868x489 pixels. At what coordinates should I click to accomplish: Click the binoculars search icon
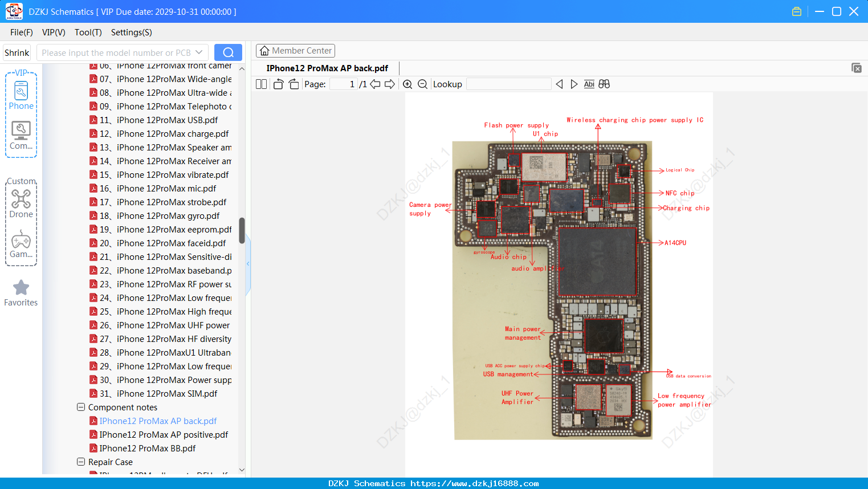[604, 84]
